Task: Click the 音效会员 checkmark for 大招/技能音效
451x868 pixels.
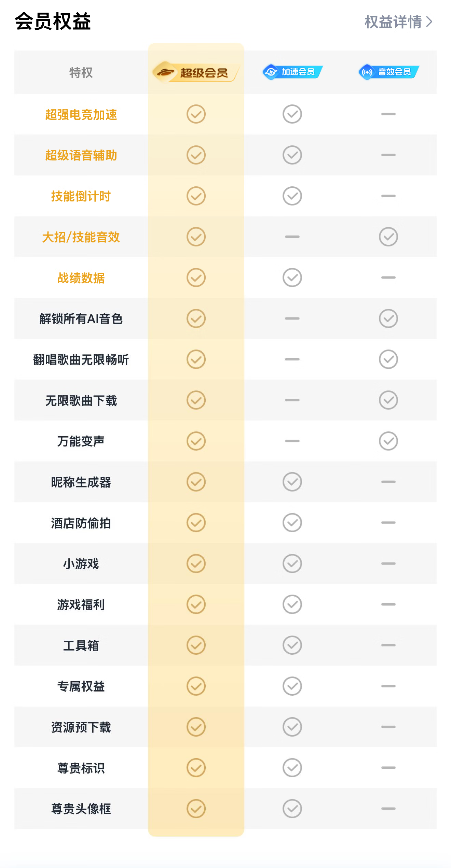Action: pyautogui.click(x=388, y=237)
